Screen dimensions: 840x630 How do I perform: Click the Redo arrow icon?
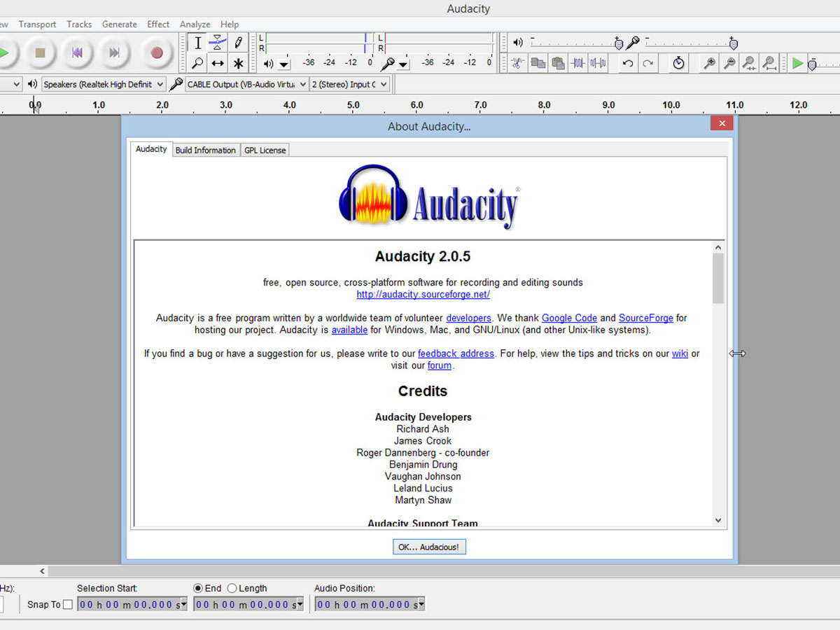[x=648, y=63]
